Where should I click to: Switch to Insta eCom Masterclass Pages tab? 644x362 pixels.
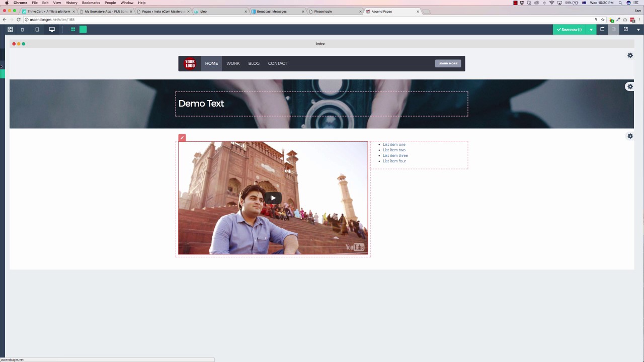163,11
